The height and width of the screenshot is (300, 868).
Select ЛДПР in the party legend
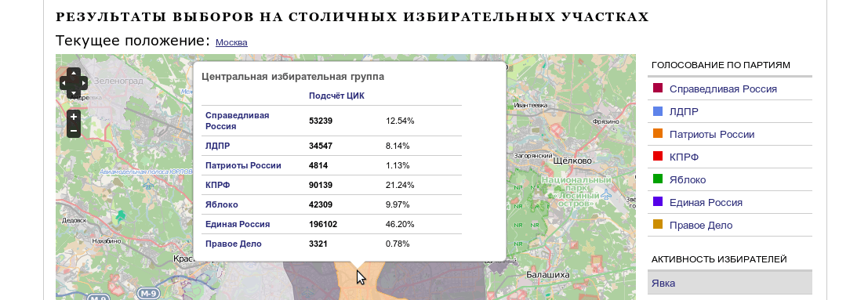coord(684,112)
